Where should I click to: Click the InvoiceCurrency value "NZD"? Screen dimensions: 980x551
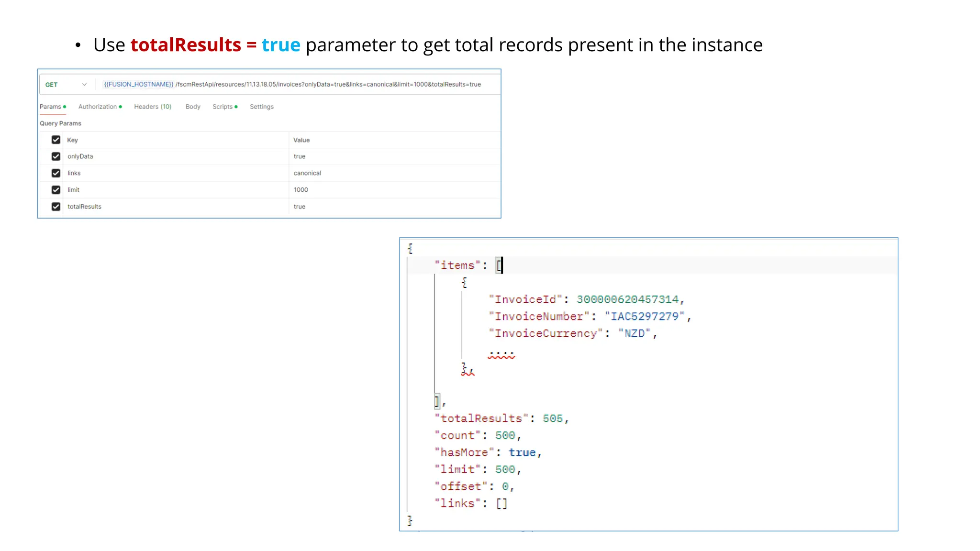tap(635, 333)
